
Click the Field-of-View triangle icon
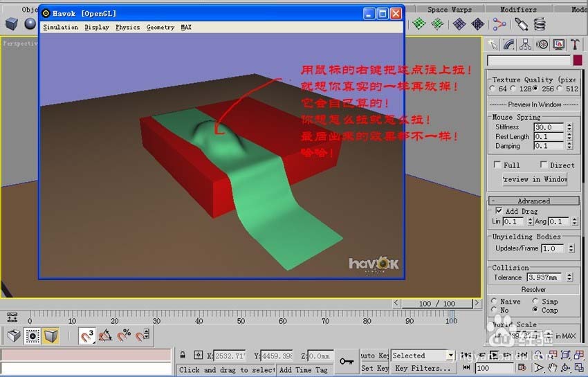(538, 367)
